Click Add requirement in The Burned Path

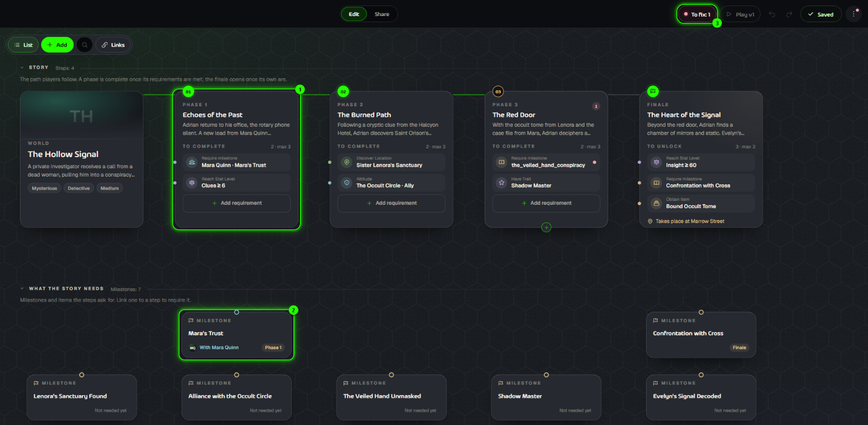(391, 203)
